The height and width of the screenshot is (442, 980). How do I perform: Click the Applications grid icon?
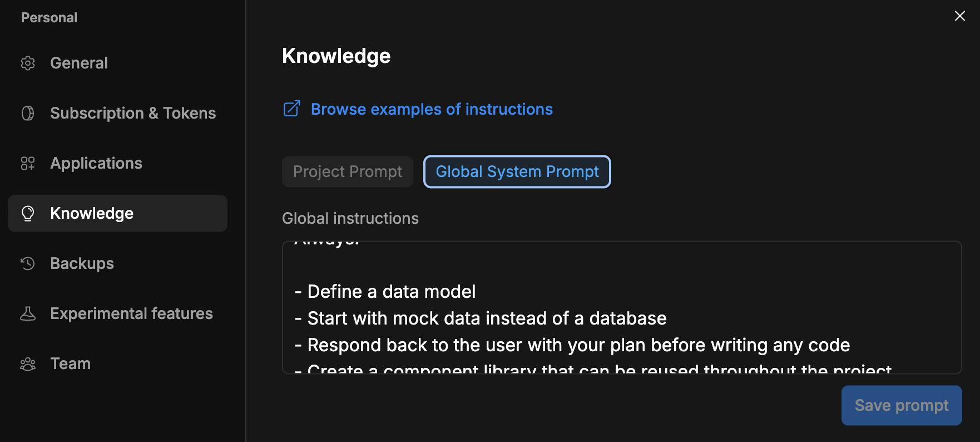click(28, 163)
